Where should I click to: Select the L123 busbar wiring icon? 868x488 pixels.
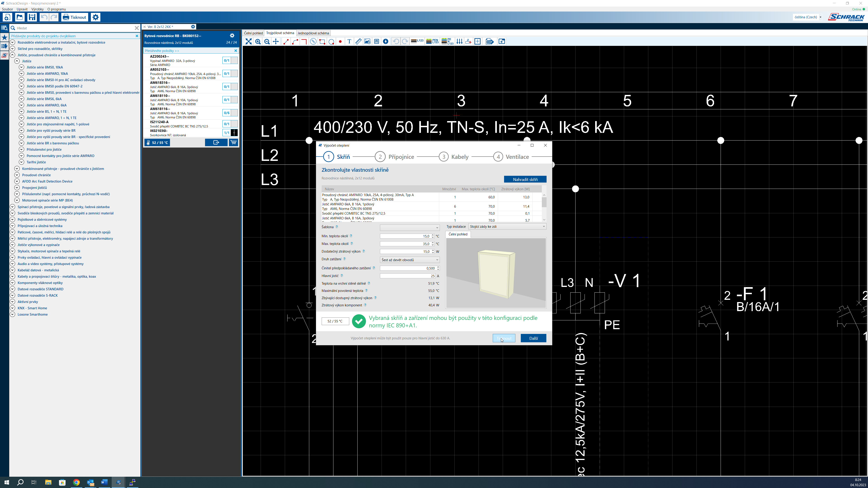417,41
